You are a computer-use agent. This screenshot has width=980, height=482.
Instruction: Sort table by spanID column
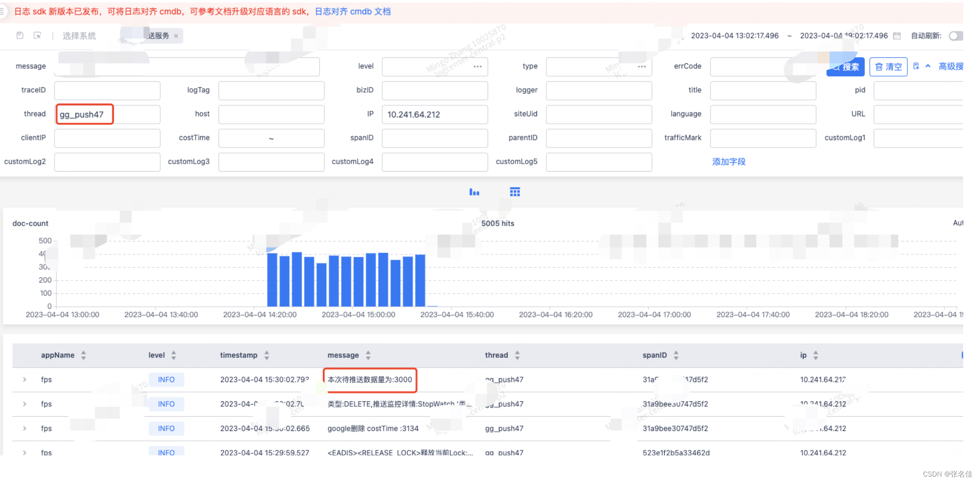(x=676, y=355)
